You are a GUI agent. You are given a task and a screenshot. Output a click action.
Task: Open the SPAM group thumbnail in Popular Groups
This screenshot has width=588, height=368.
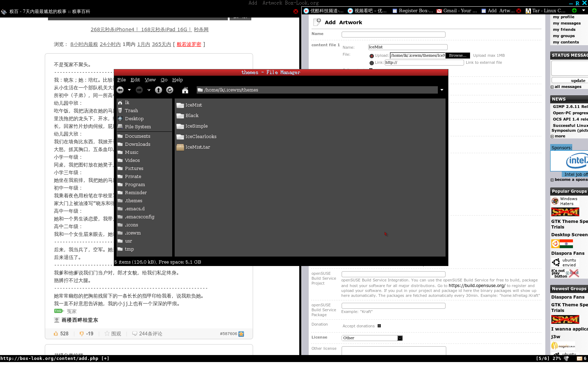click(x=565, y=212)
